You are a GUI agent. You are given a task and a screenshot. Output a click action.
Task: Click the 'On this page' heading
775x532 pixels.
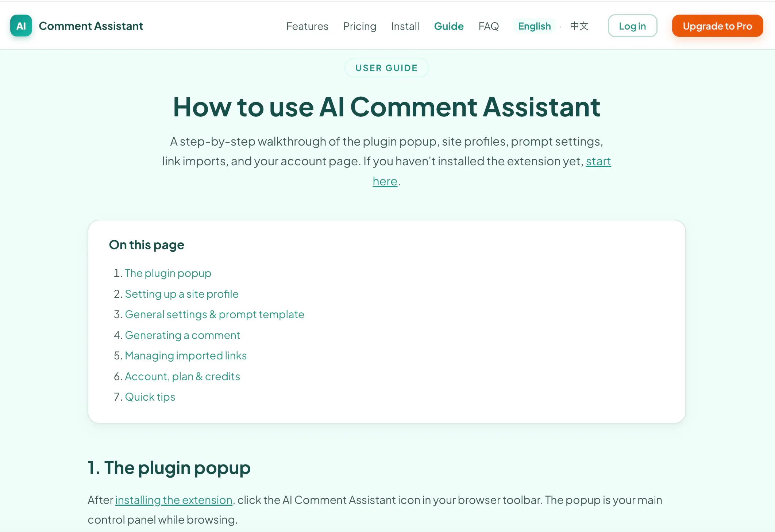coord(147,245)
